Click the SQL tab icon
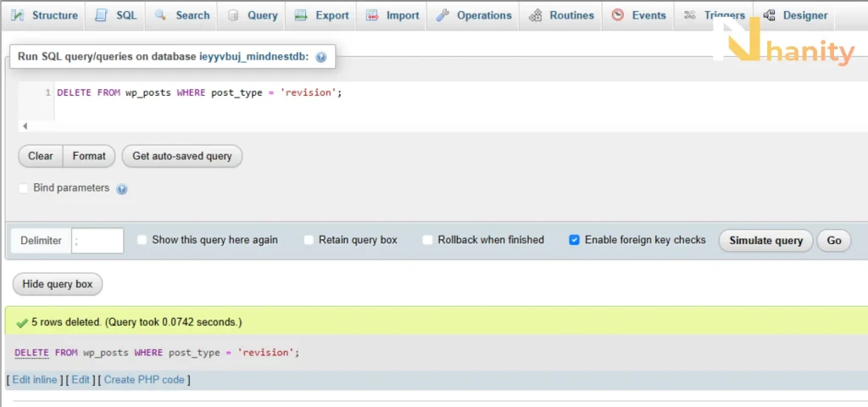This screenshot has height=407, width=868. (x=102, y=15)
